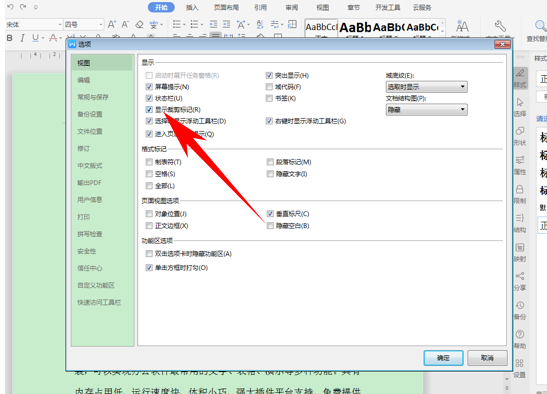Viewport: 547px width, 394px height.
Task: Open the 域底纹 dropdown showing 选取时显示
Action: [426, 87]
